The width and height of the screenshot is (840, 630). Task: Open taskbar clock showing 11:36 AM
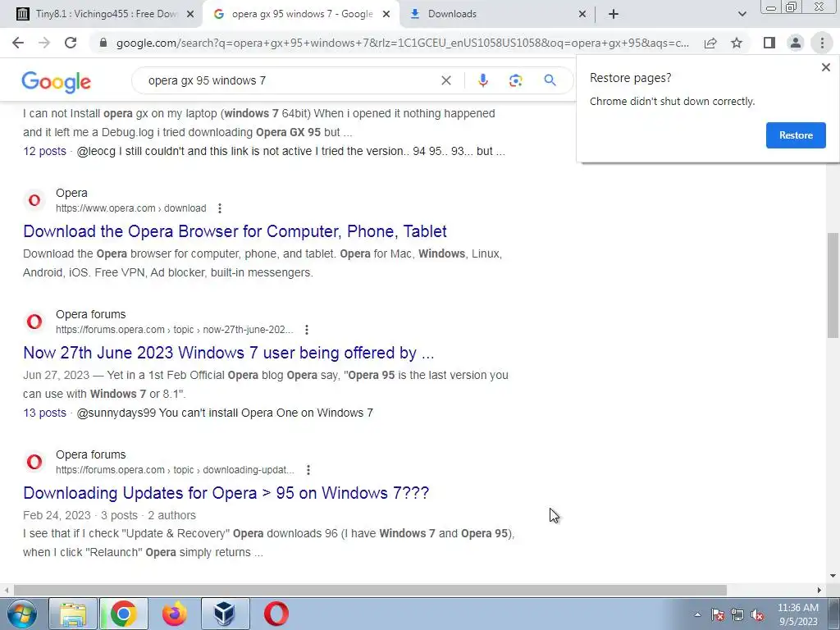point(797,614)
